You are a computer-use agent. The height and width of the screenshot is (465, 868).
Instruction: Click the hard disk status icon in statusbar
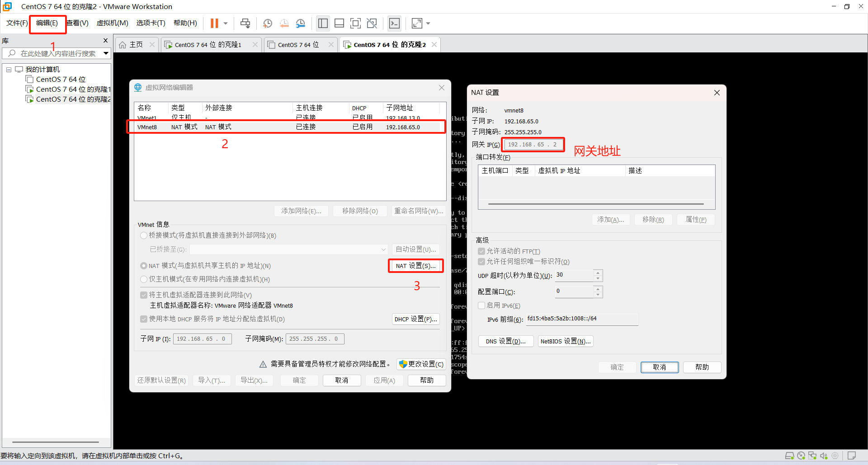click(789, 456)
